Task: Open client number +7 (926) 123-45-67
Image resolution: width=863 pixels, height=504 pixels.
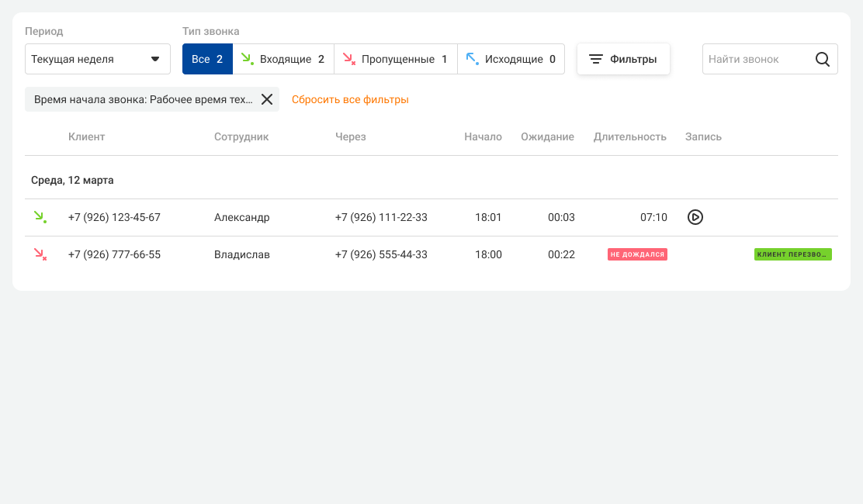Action: [114, 217]
